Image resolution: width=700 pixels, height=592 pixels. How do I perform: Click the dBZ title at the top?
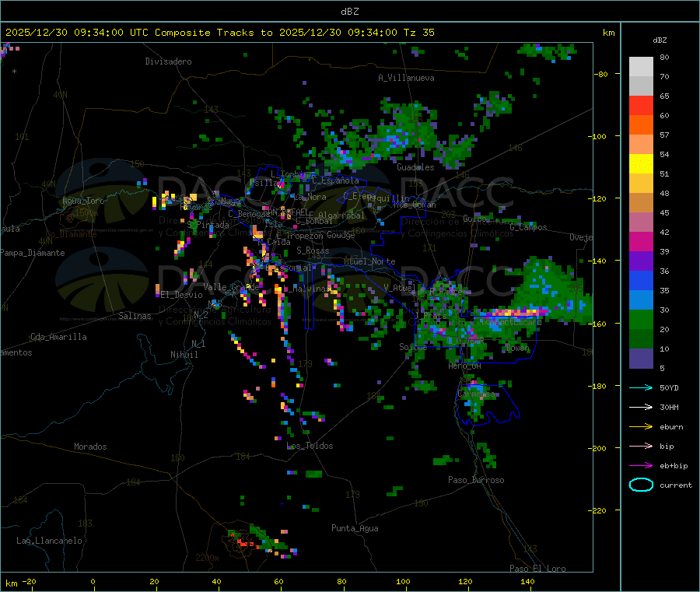(x=349, y=12)
